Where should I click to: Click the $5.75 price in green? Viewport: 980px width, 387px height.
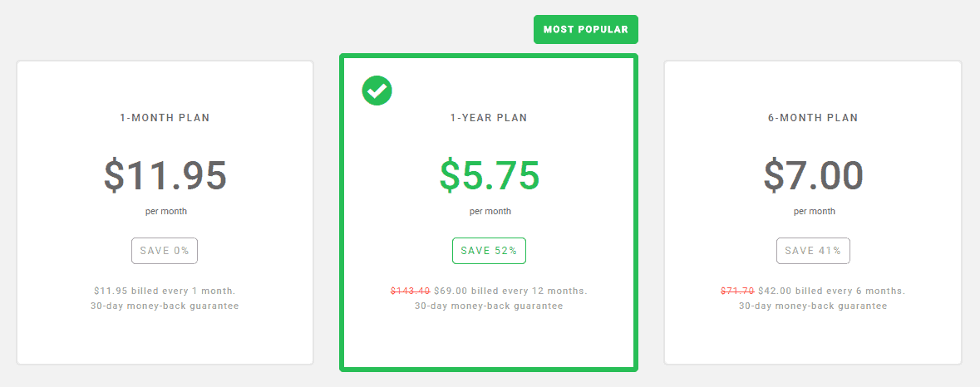[490, 175]
